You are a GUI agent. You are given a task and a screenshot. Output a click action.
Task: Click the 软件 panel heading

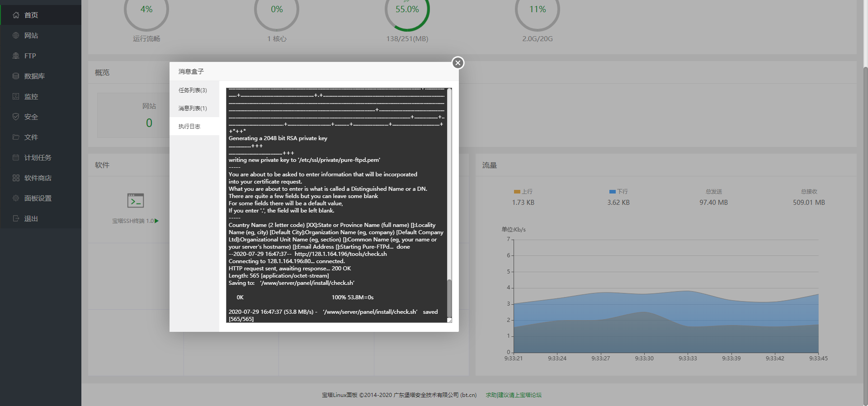[102, 165]
